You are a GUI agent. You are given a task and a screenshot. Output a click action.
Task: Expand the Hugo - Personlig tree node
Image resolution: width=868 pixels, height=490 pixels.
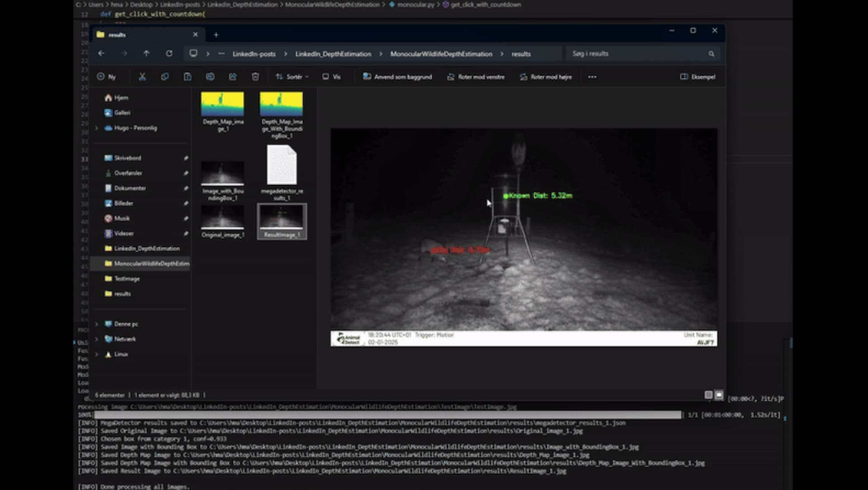click(x=96, y=128)
